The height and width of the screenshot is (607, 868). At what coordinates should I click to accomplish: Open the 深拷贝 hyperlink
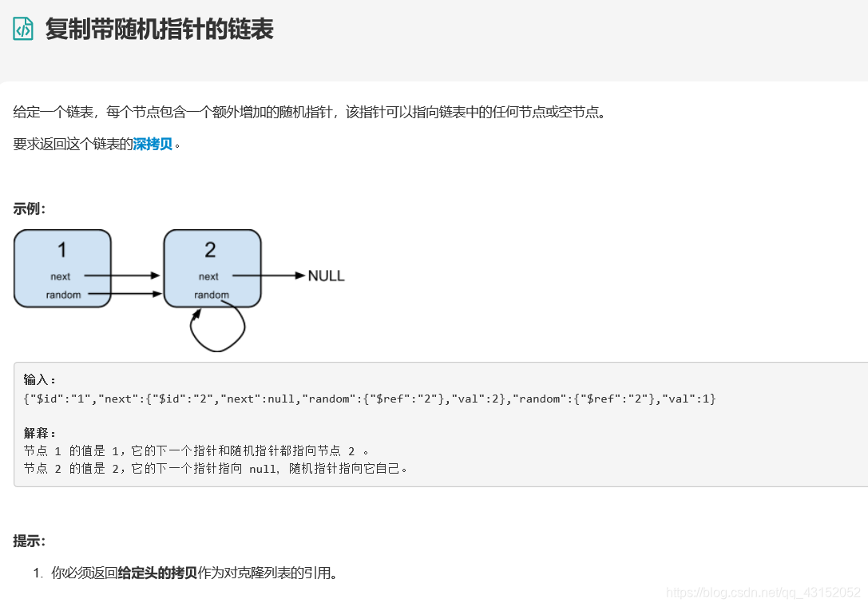153,144
